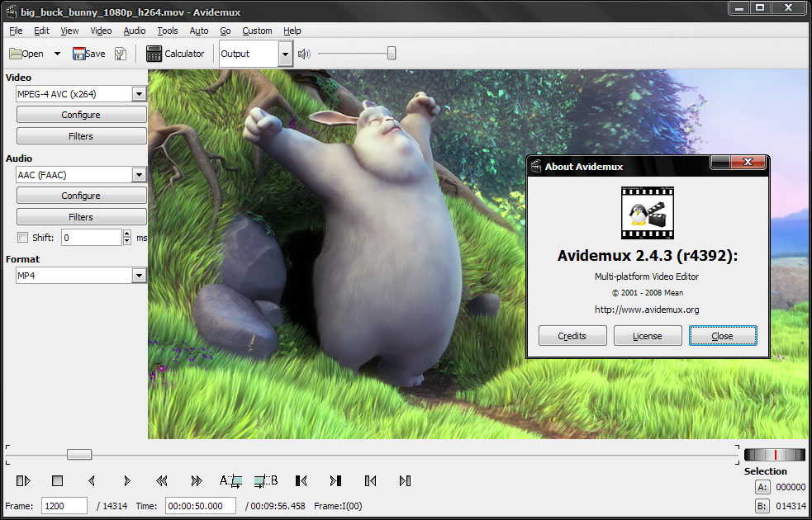
Task: Open the bitrate Calculator
Action: (175, 53)
